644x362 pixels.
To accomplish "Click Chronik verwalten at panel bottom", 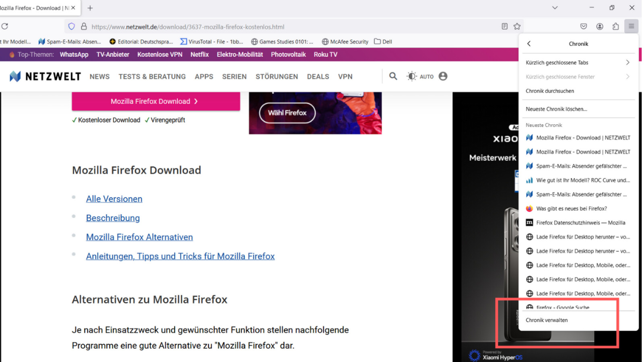I will coord(547,320).
